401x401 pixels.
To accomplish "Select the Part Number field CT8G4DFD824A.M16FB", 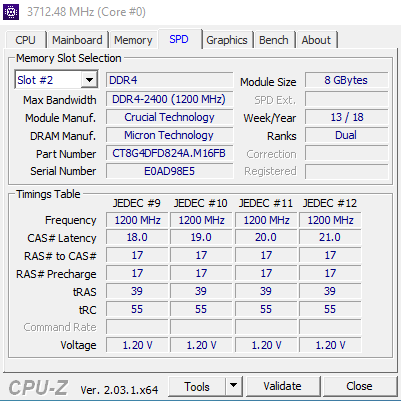I will point(169,153).
